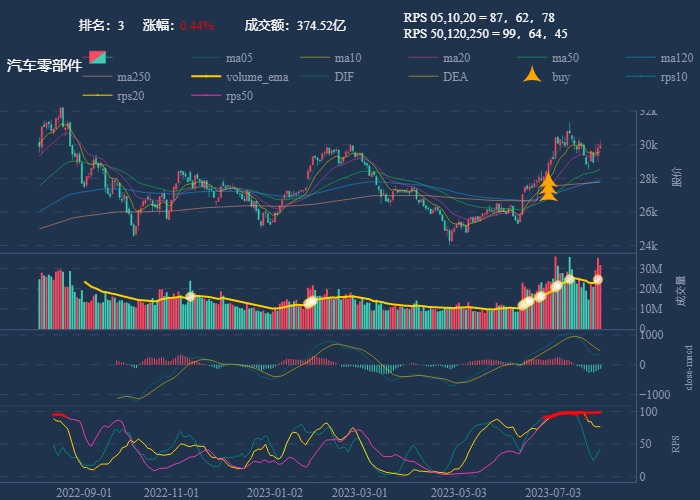700x500 pixels.
Task: Click the 28k price axis label
Action: coord(648,179)
